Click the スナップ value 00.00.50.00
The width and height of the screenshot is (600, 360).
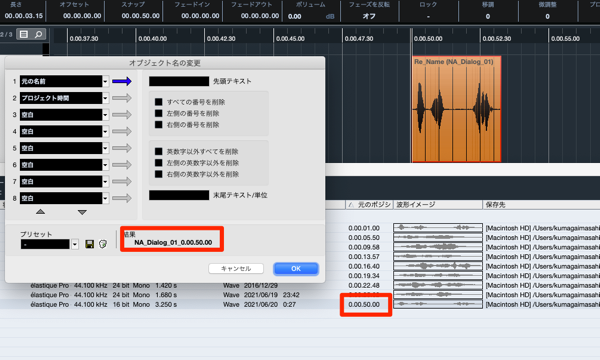pos(140,16)
